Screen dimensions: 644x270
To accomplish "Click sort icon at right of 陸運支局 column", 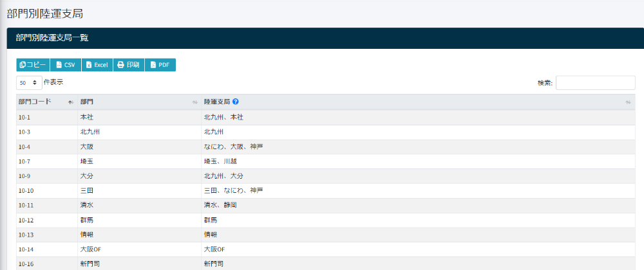I will pyautogui.click(x=628, y=102).
